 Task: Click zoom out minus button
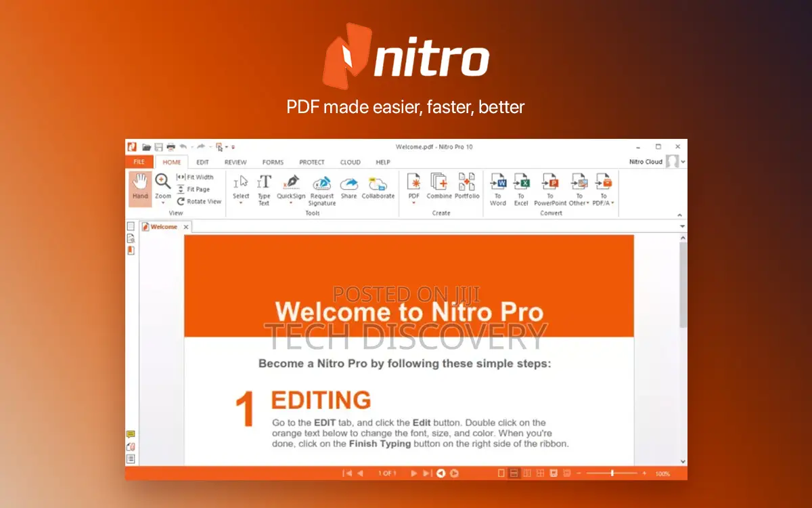(x=579, y=473)
